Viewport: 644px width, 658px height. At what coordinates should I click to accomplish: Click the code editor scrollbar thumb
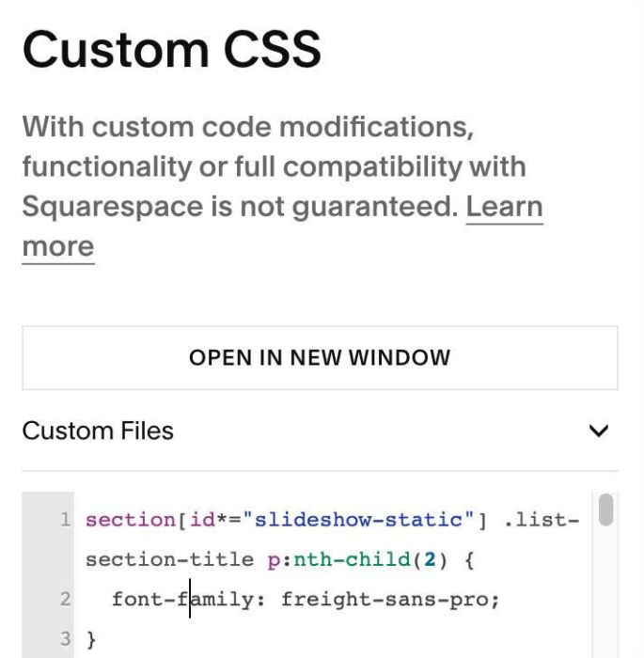click(605, 509)
